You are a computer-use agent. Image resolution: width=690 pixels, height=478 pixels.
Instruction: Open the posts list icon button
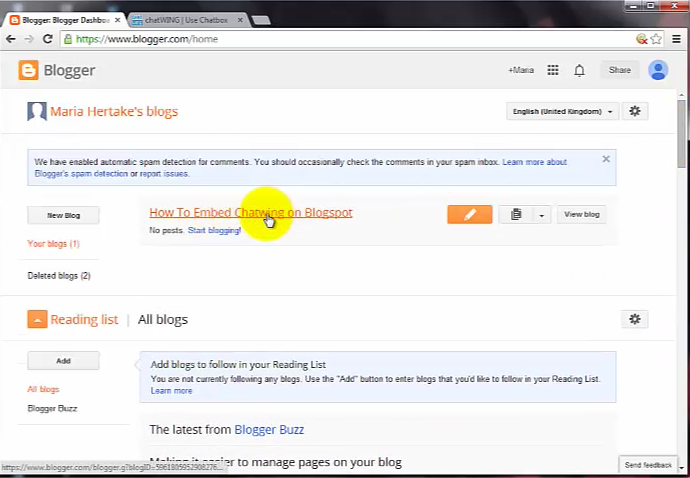(516, 214)
